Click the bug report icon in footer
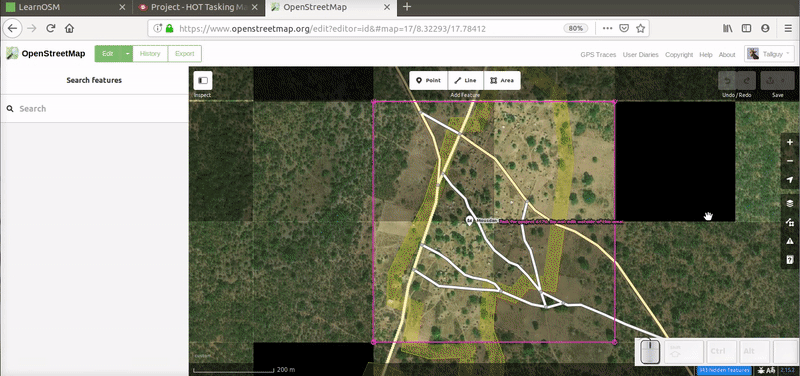 (761, 370)
